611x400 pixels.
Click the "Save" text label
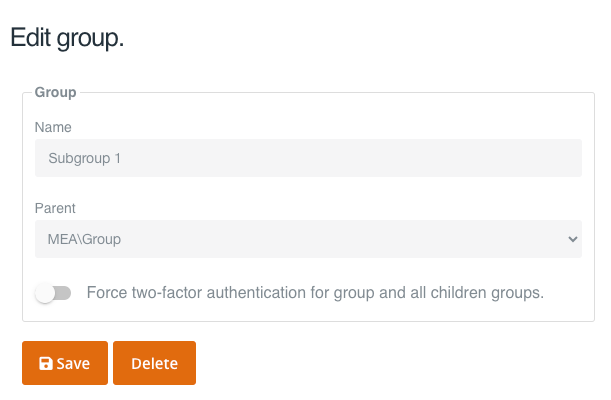[73, 364]
